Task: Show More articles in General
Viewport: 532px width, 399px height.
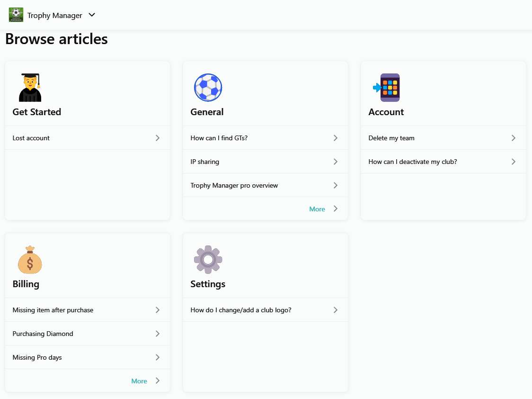Action: [317, 209]
